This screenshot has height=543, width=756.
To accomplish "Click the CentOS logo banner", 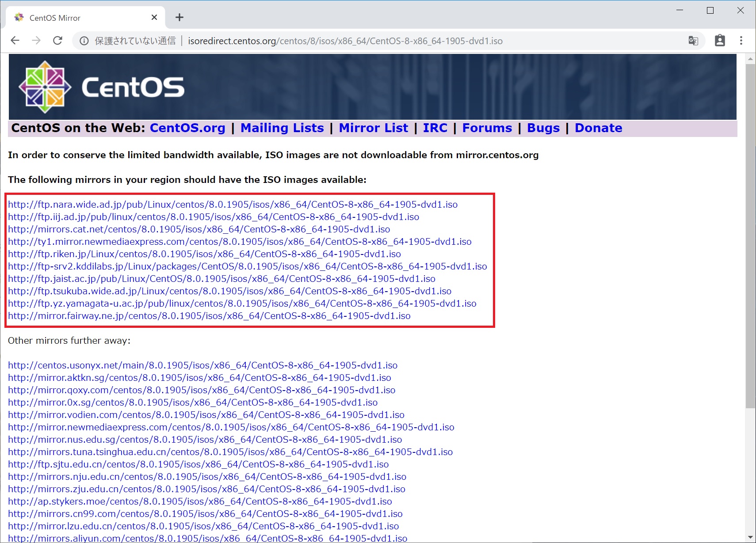I will coord(372,87).
